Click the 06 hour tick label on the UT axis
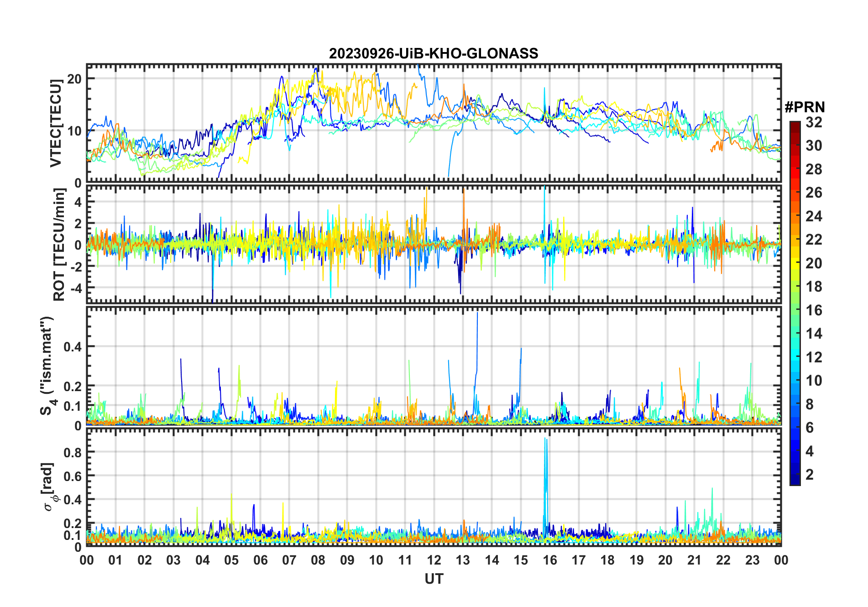 pos(260,560)
